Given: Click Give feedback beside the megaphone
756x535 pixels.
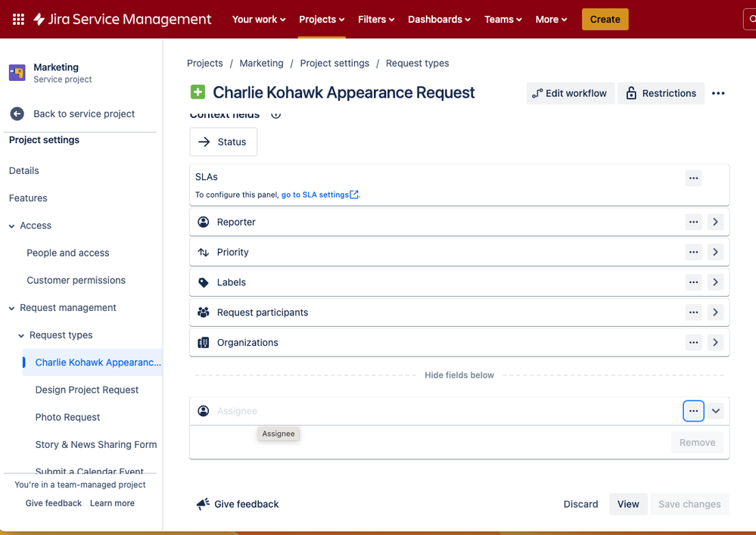Looking at the screenshot, I should coord(247,504).
